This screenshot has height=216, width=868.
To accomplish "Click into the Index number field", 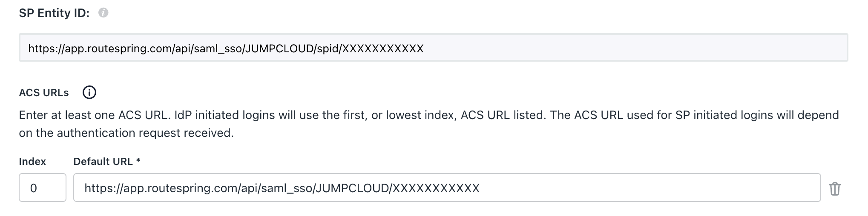I will pyautogui.click(x=42, y=188).
